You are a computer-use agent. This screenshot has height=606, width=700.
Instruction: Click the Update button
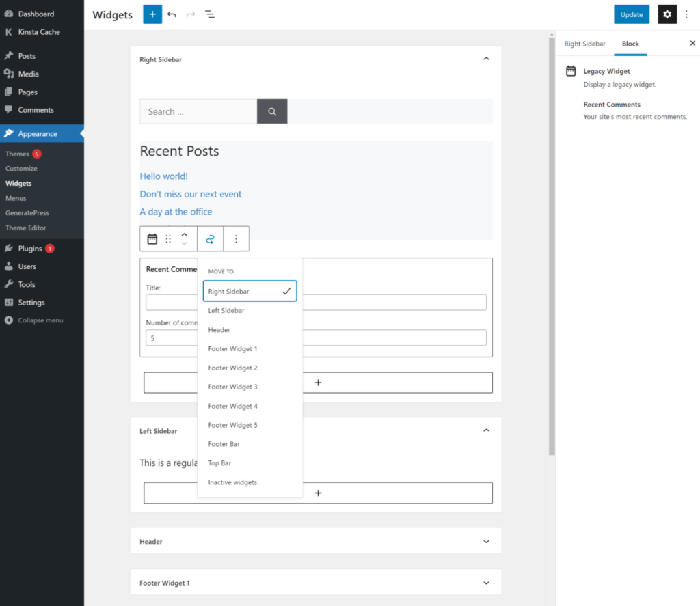[x=631, y=14]
